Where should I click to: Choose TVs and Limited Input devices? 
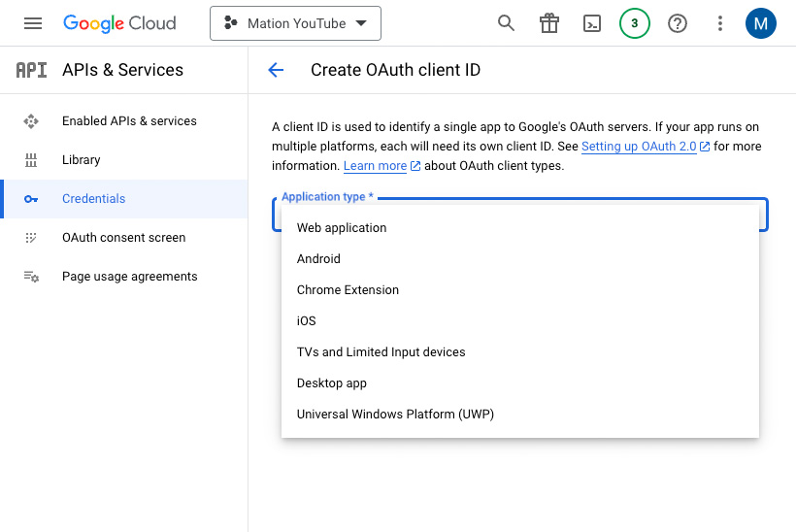pyautogui.click(x=520, y=352)
